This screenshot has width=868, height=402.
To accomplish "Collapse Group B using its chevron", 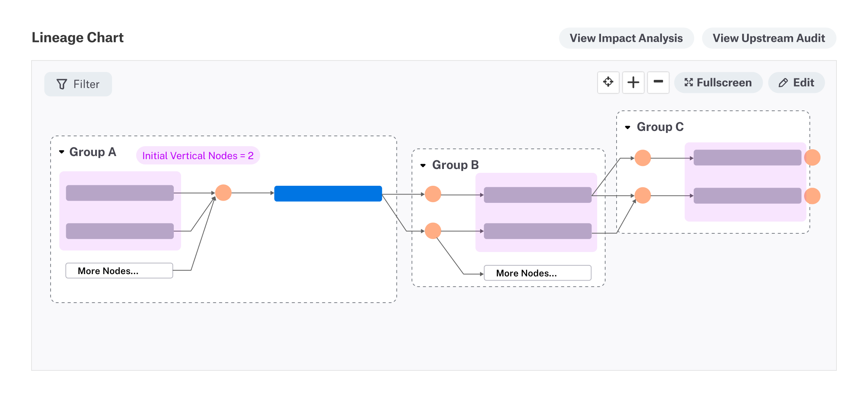I will click(x=423, y=164).
